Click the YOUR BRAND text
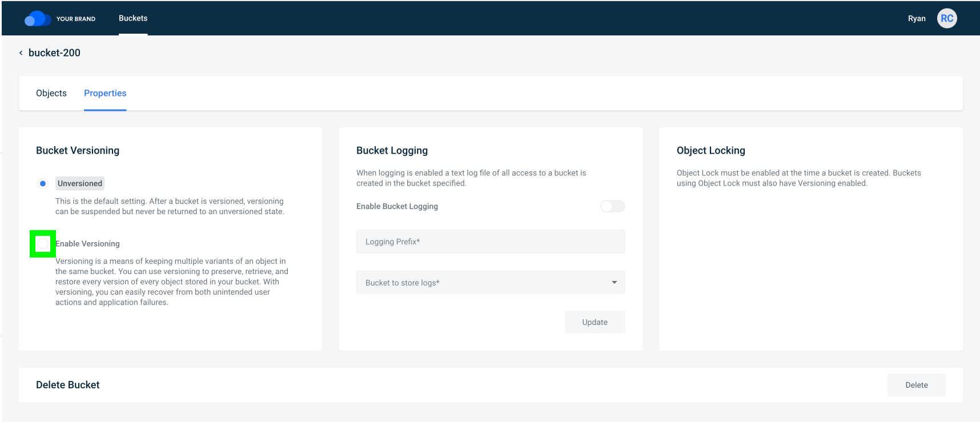The height and width of the screenshot is (422, 980). 76,19
